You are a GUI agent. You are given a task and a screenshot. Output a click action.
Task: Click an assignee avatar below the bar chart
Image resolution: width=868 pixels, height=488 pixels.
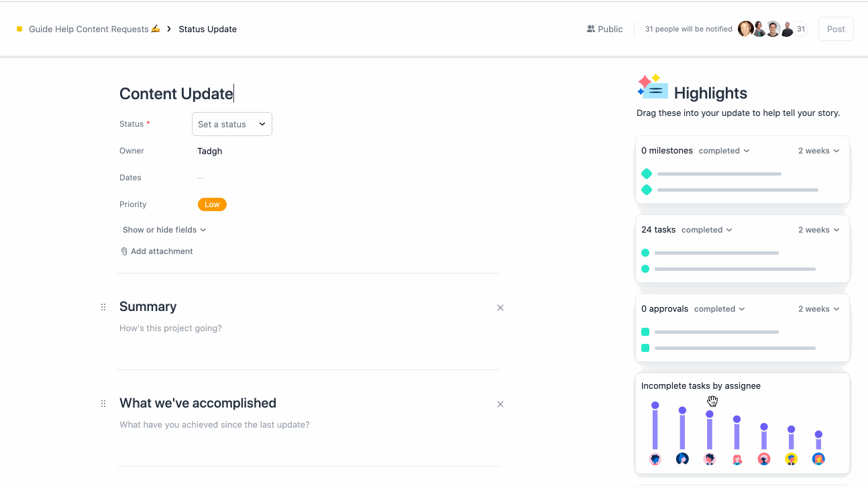coord(655,459)
